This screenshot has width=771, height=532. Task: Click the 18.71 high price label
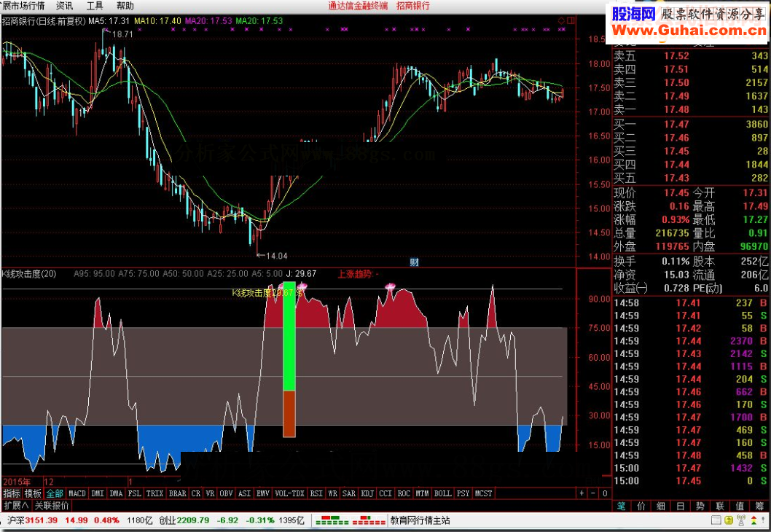tap(122, 34)
